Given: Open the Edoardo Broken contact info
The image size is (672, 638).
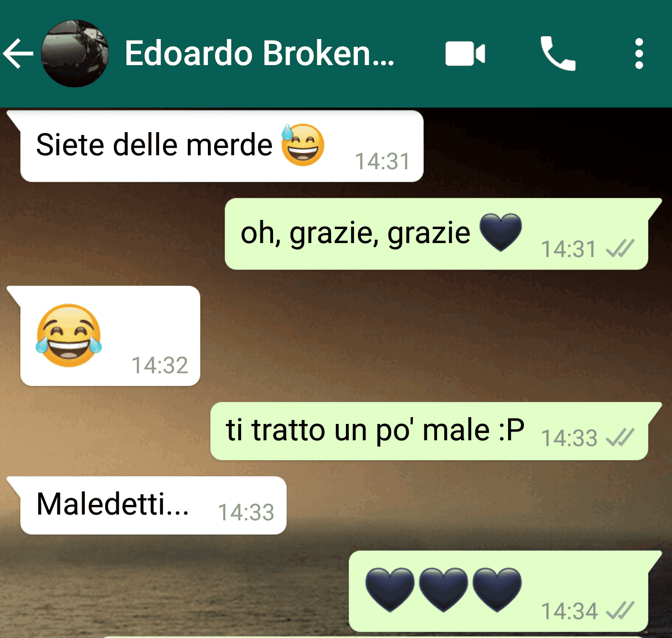Looking at the screenshot, I should (x=260, y=53).
